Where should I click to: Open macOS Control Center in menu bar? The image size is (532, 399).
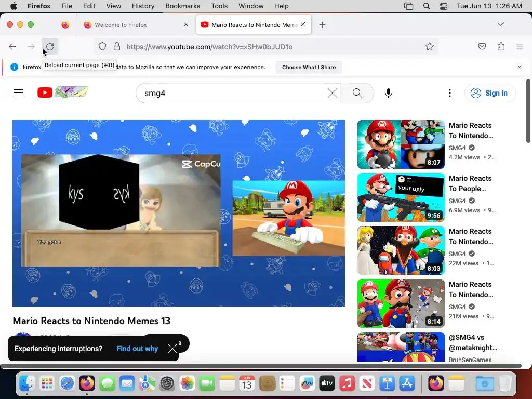click(x=444, y=6)
